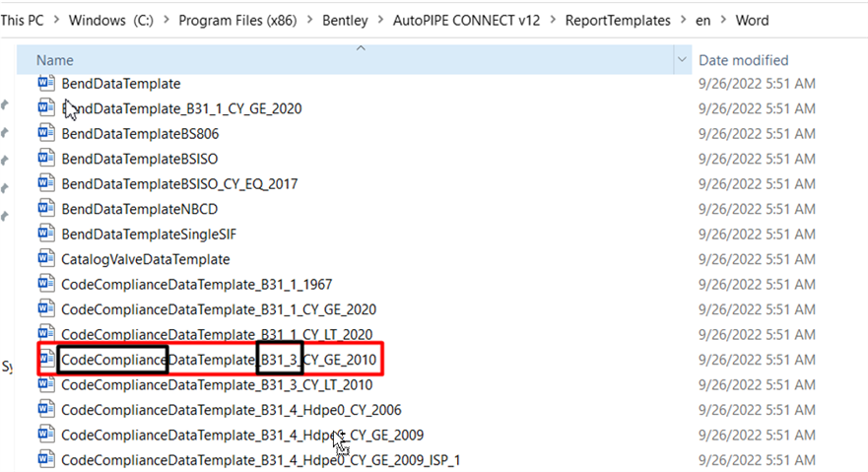Click the Word icon for BendDataTemplateBSISO
868x472 pixels.
click(x=46, y=159)
